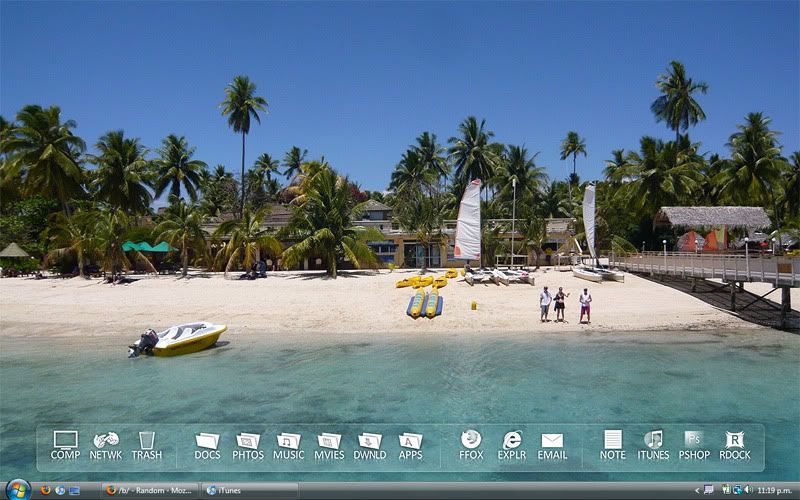Launch Internet Explorer via EXPLR icon

pyautogui.click(x=512, y=441)
